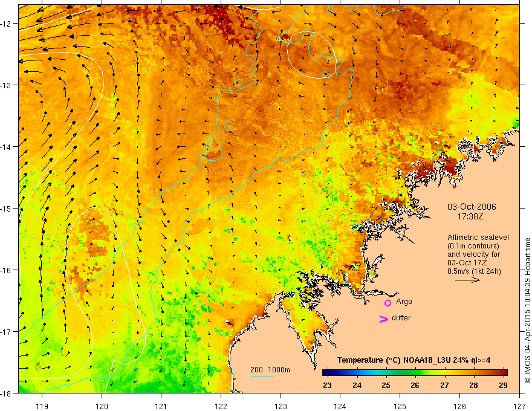This screenshot has height=411, width=532.
Task: Click color bar tick label 27
Action: pos(444,385)
